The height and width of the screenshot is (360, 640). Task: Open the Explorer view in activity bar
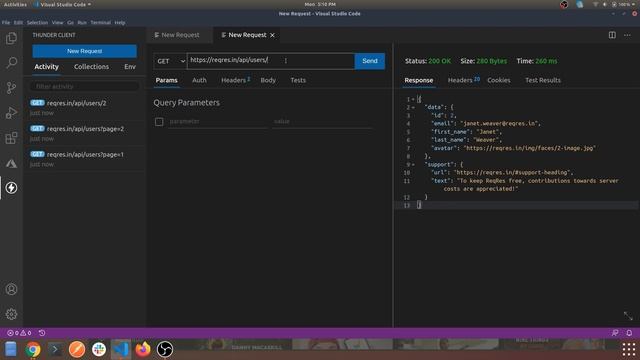point(11,38)
